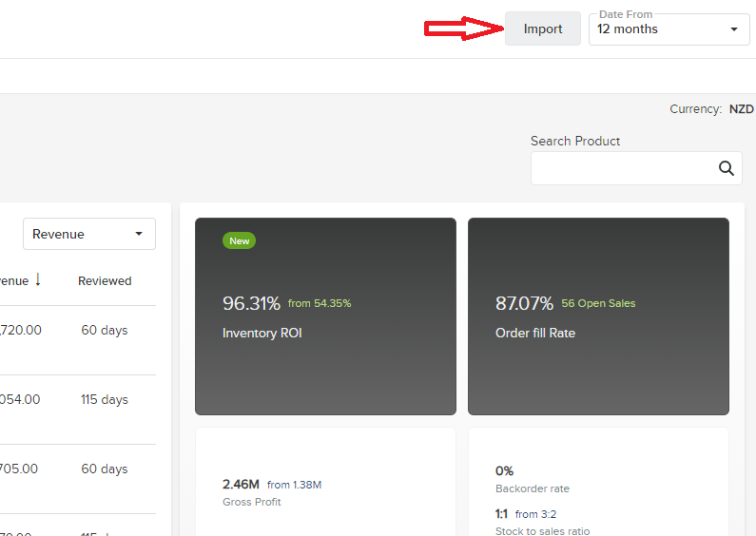
Task: Open the Inventory ROI card
Action: [325, 316]
